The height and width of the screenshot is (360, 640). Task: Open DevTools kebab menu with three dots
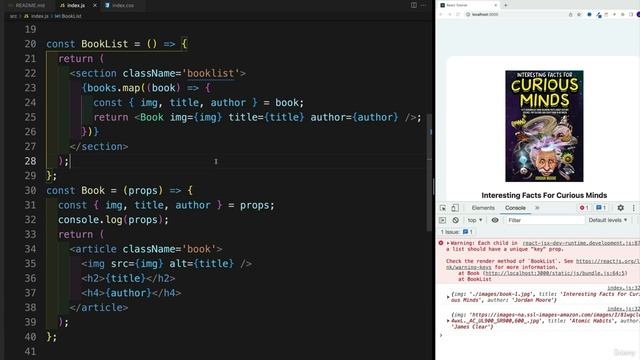[633, 208]
